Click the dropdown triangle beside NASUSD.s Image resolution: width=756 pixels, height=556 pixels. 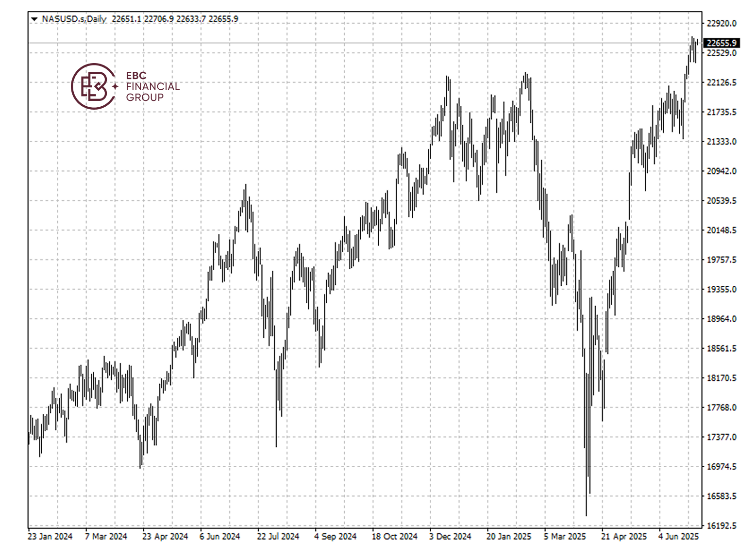tap(34, 19)
